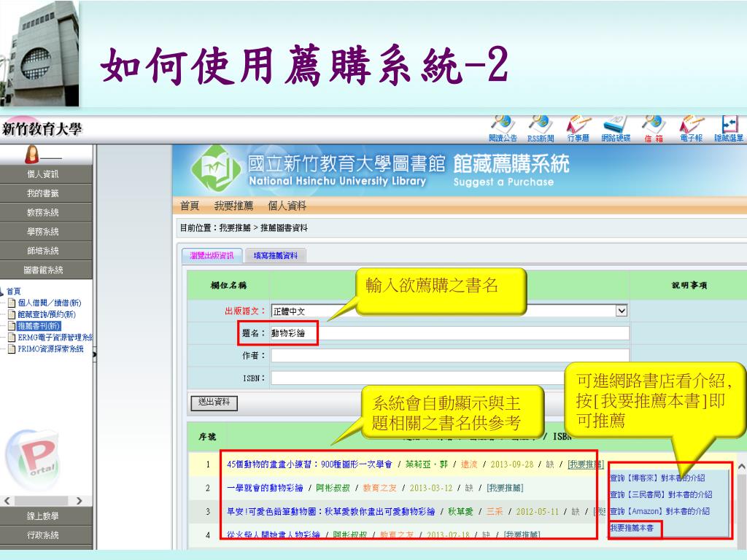Open the 閱讀公告 announcements icon
The height and width of the screenshot is (560, 747).
(x=503, y=128)
